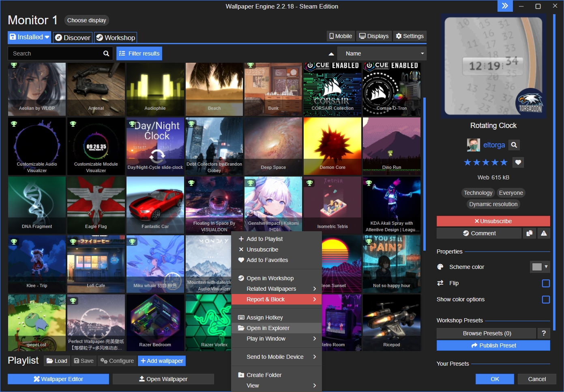Select Assign Hotkey
Viewport: 564px width, 392px height.
[277, 317]
